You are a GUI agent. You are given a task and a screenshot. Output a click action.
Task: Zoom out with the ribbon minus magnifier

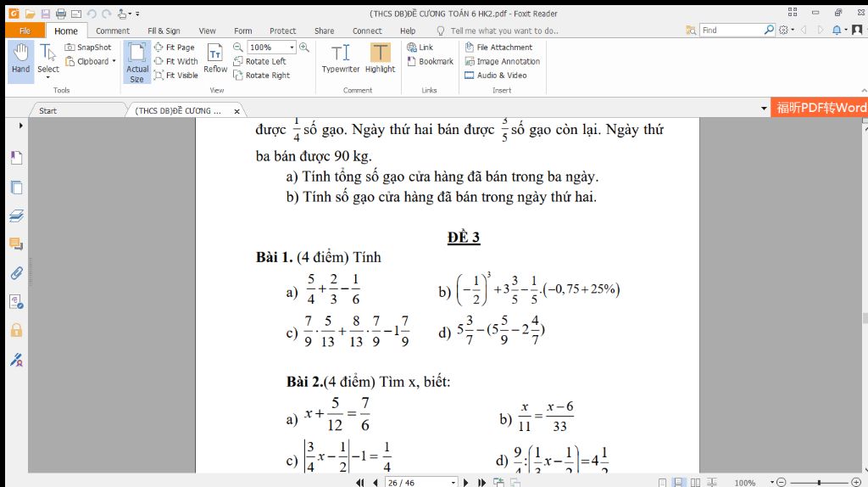pos(238,48)
